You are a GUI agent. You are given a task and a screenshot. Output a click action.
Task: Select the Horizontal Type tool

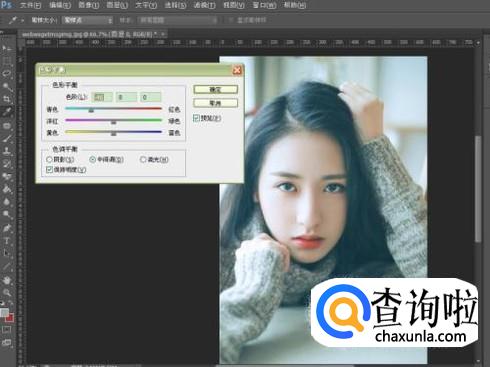(7, 241)
